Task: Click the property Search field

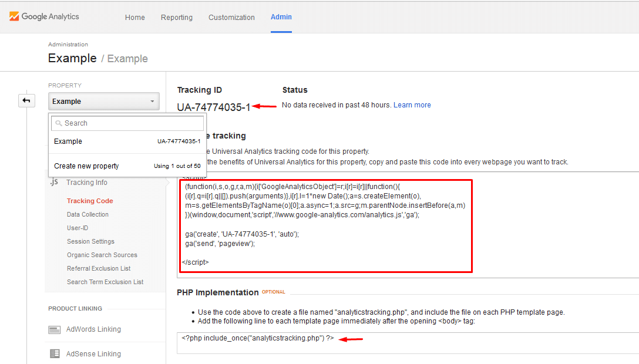Action: coord(127,123)
